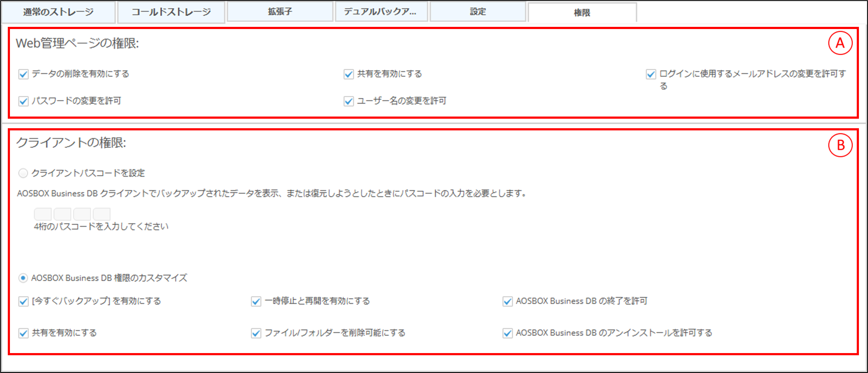Viewport: 868px width, 373px height.
Task: Uncheck Web管理ページ 共有を有効にする checkbox
Action: (349, 74)
